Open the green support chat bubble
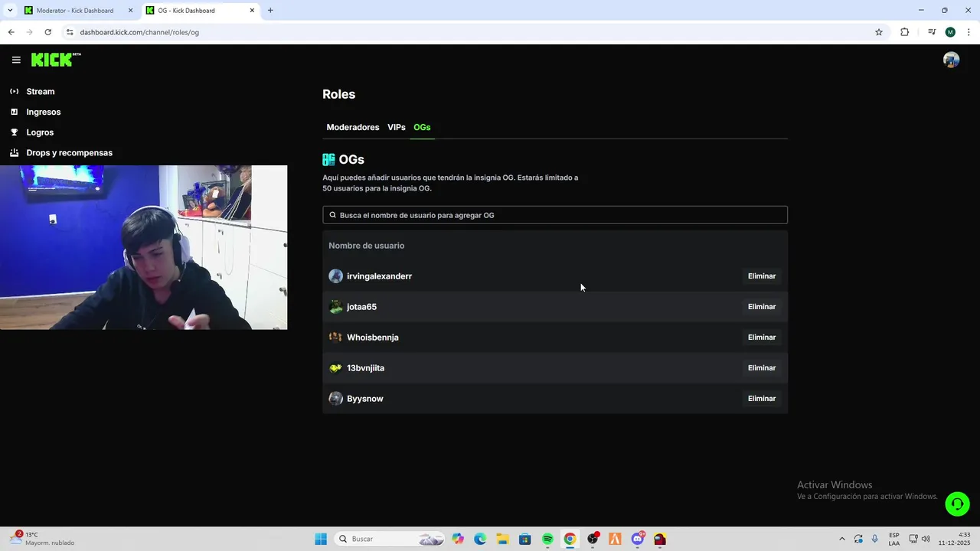 (x=957, y=504)
